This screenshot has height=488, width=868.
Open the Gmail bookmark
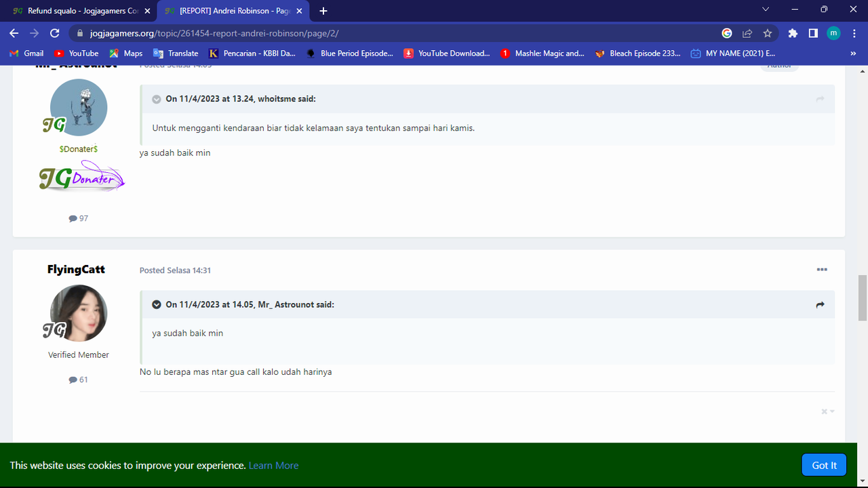[x=26, y=54]
